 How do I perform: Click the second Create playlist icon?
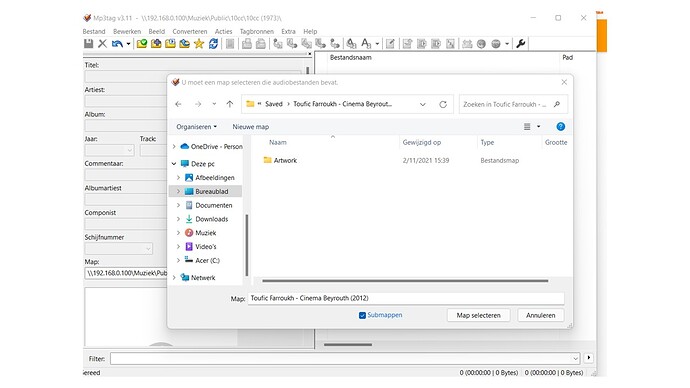point(261,44)
